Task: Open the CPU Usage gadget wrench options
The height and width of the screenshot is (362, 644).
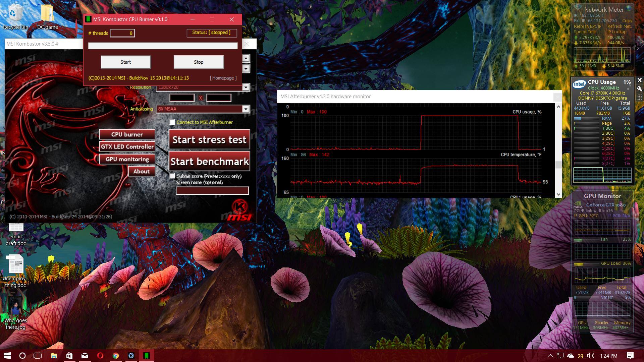Action: tap(639, 89)
